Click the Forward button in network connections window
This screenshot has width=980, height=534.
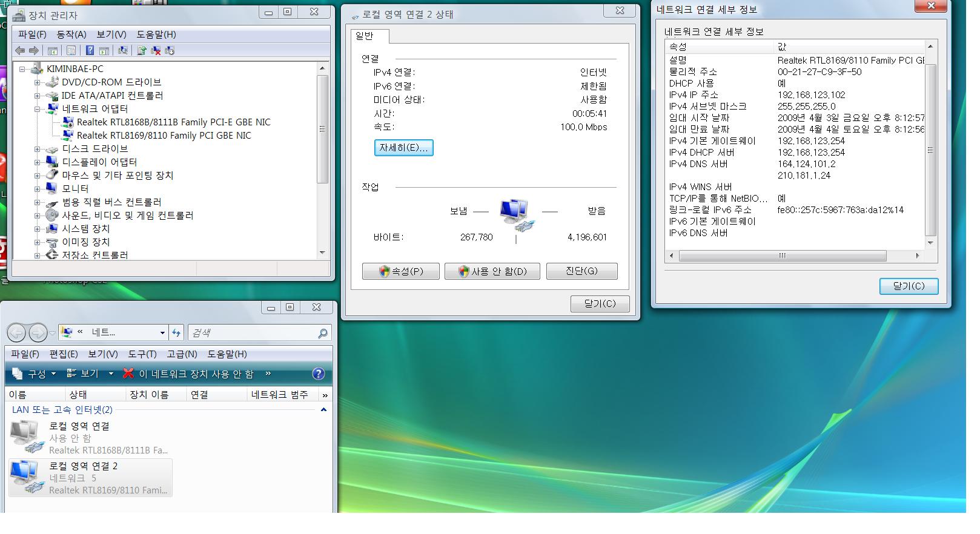point(38,332)
